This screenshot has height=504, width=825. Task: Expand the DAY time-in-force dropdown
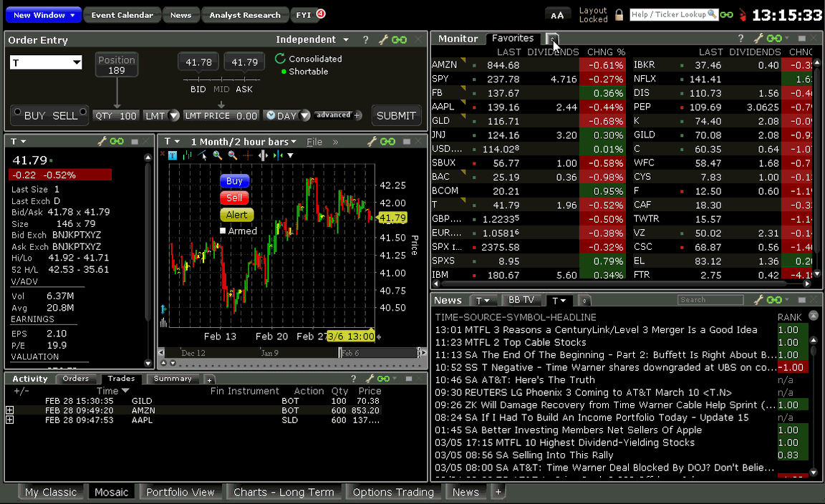305,116
